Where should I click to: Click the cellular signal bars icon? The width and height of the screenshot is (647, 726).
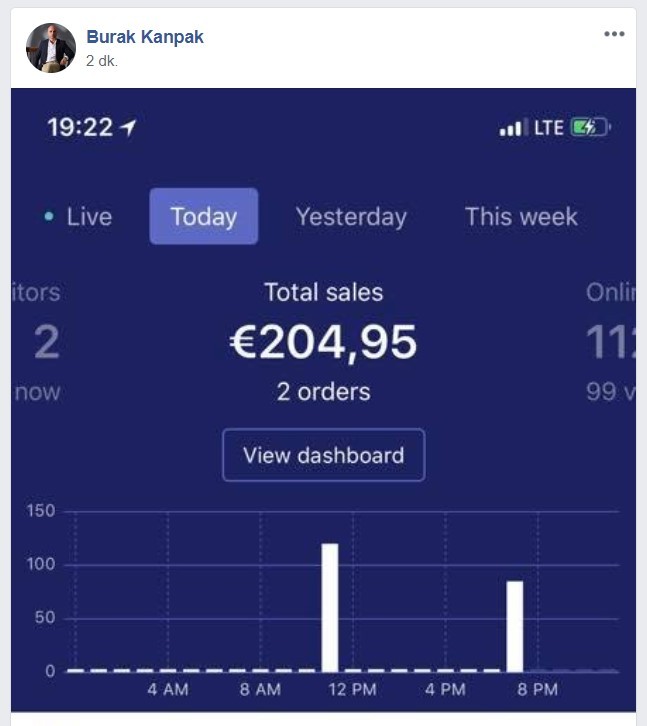coord(512,128)
